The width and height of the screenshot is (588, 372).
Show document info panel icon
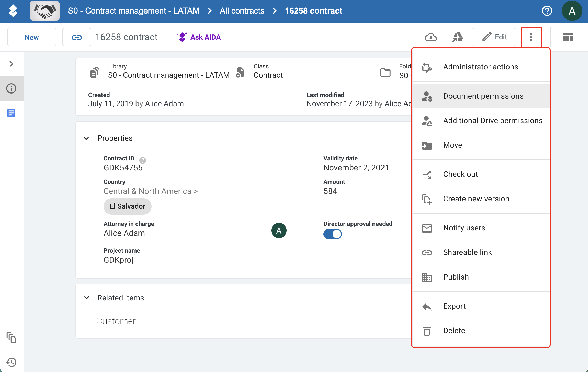click(x=11, y=88)
